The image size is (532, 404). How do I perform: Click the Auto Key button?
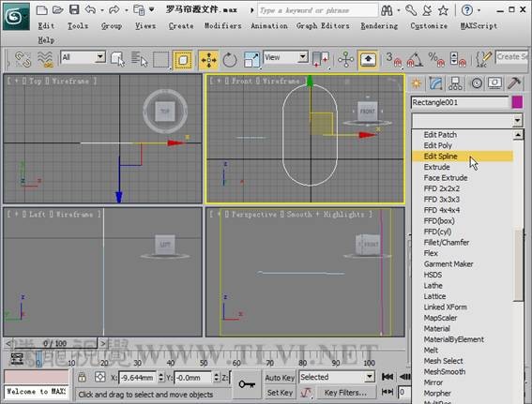click(x=280, y=378)
